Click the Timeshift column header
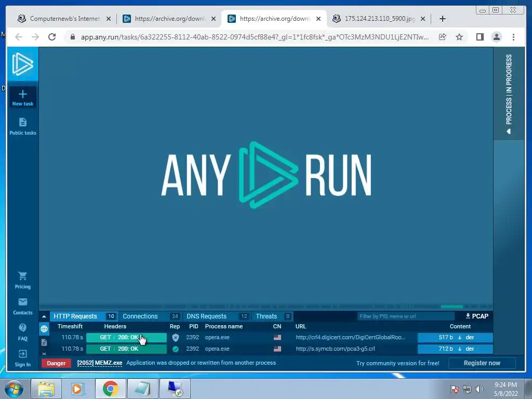532x399 pixels. [70, 326]
